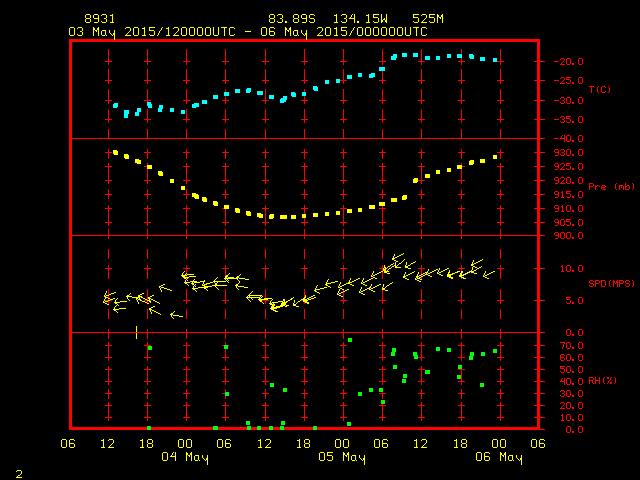This screenshot has height=480, width=640.
Task: Click the '910.0' pressure tick value
Action: pyautogui.click(x=569, y=209)
